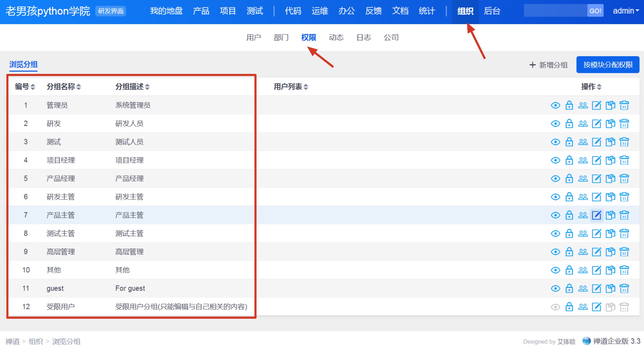
Task: Open the 后台 top menu
Action: tap(492, 11)
